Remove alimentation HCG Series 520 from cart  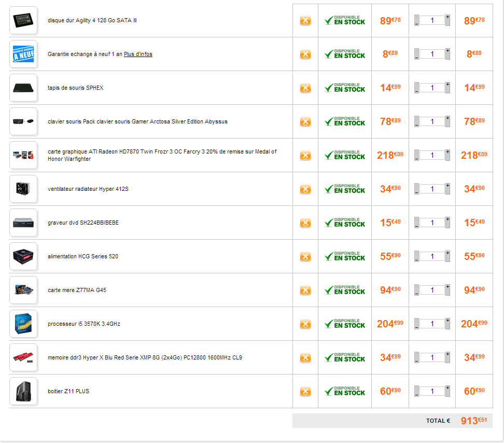pos(305,257)
